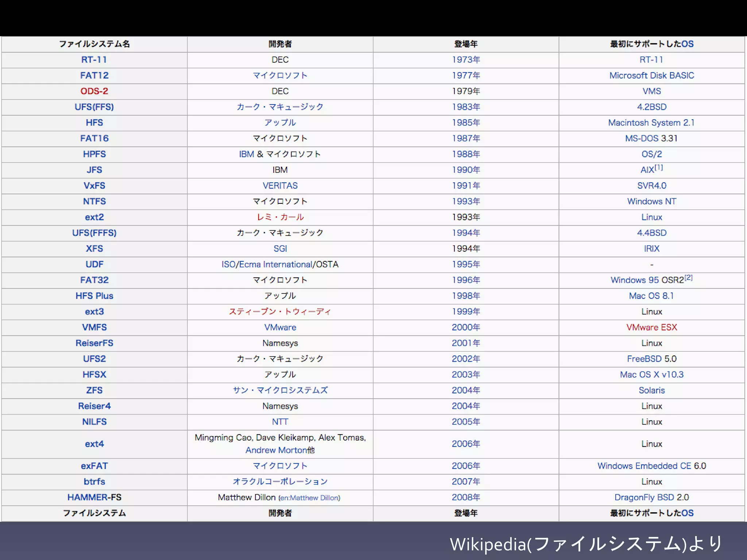
Task: Open the VxFS link
Action: 94,186
